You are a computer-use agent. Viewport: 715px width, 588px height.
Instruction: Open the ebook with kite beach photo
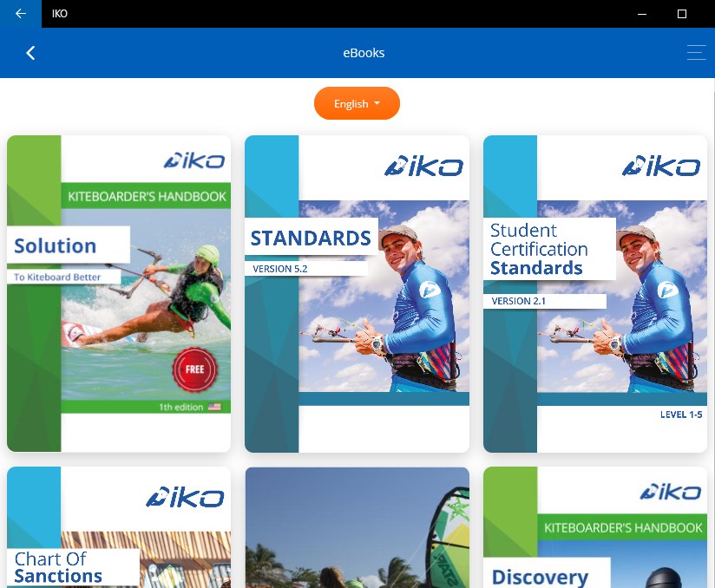357,527
